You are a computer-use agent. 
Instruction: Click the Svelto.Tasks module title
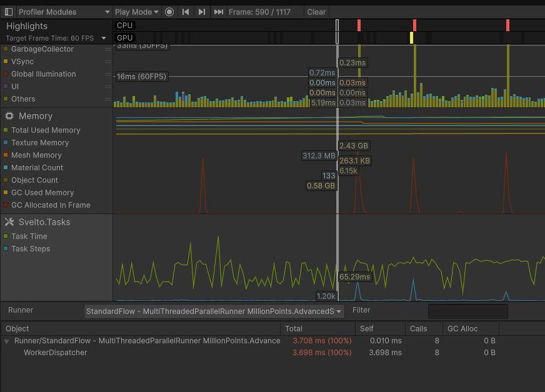(x=44, y=222)
